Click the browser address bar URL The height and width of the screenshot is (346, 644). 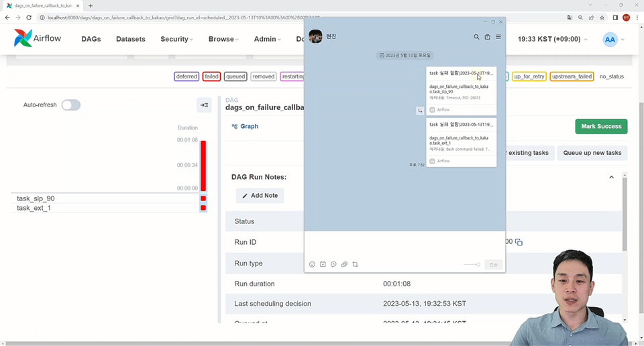tap(183, 17)
